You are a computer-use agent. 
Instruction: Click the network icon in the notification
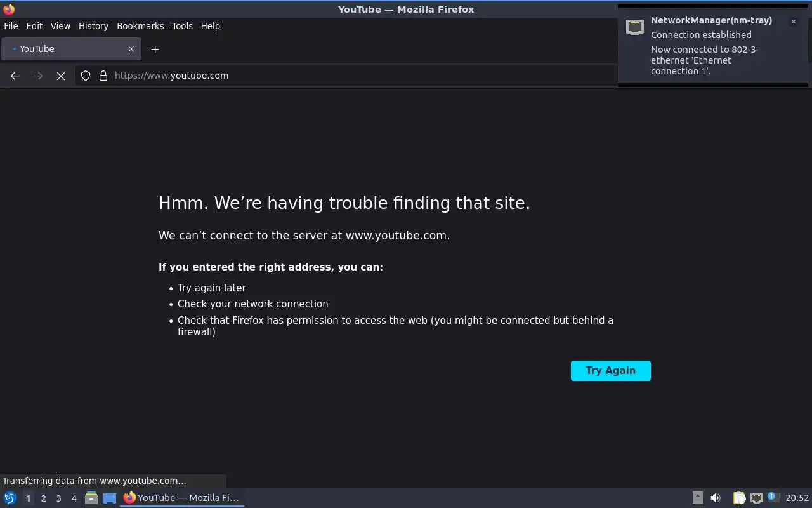click(x=635, y=27)
